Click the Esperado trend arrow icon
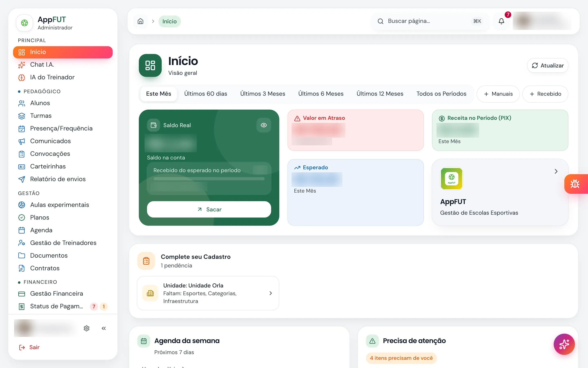 point(297,168)
